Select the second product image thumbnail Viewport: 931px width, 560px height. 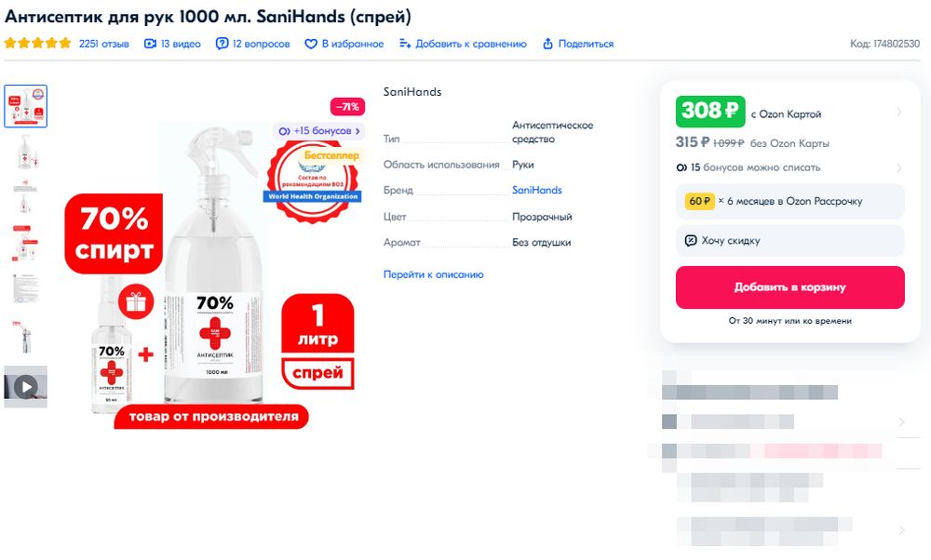click(x=25, y=152)
